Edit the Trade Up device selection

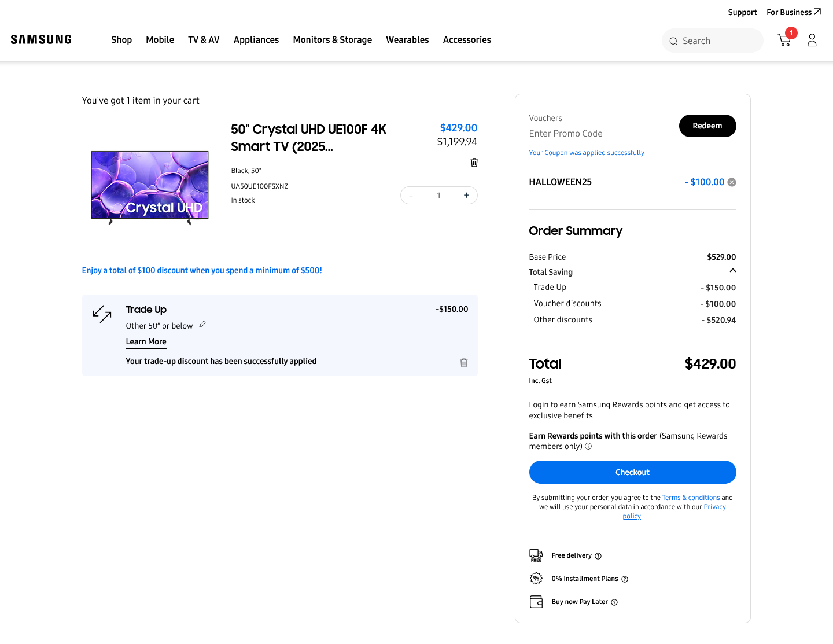click(x=202, y=325)
